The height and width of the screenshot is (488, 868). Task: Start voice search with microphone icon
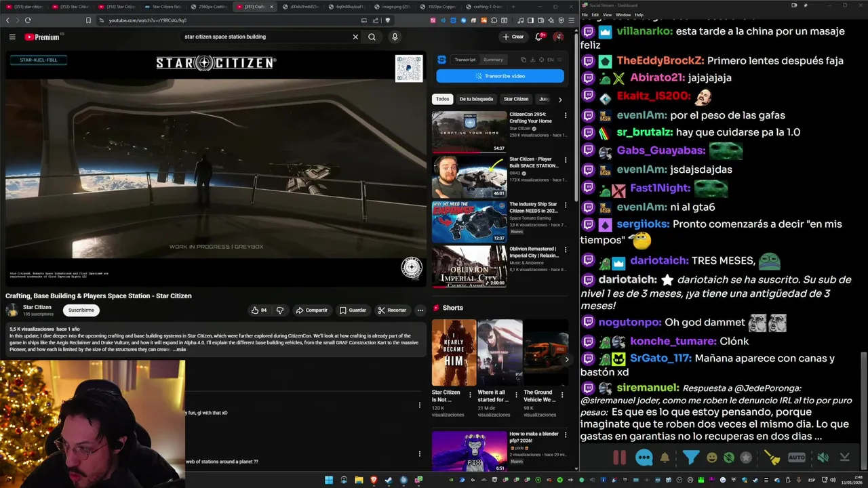395,37
